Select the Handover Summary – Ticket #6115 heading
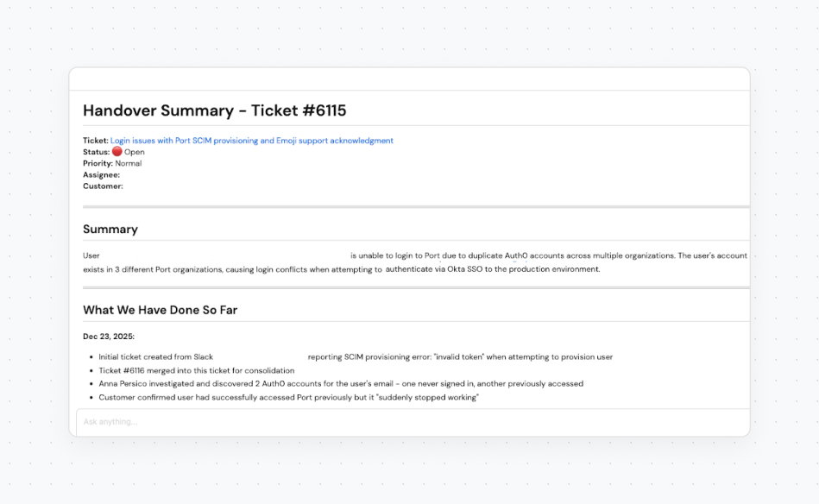Viewport: 819px width, 504px height. [x=215, y=110]
